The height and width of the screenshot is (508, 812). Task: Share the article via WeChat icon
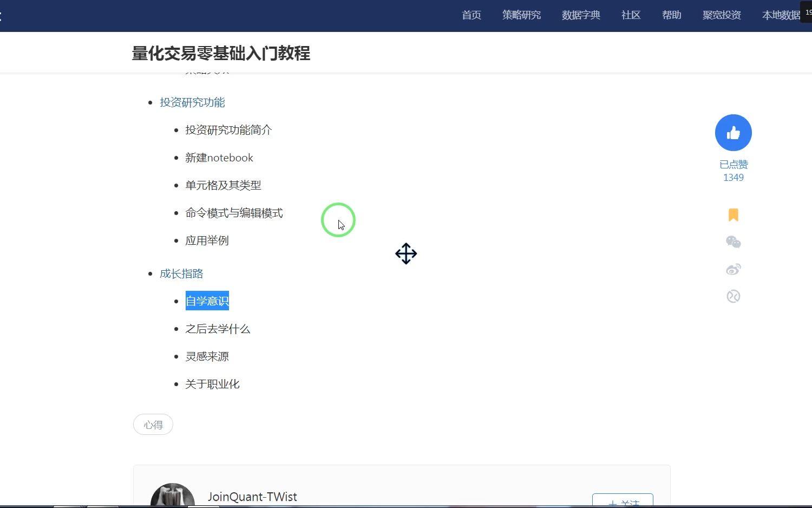(733, 242)
